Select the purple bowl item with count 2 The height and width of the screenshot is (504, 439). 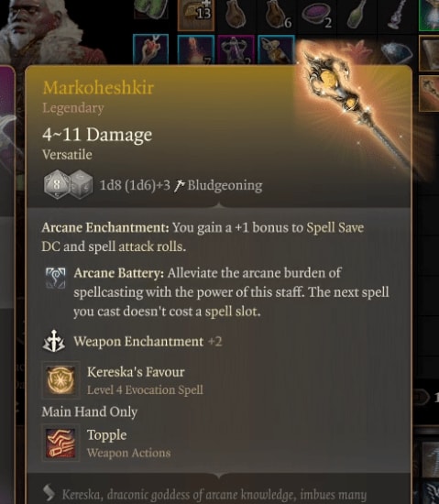pyautogui.click(x=316, y=15)
